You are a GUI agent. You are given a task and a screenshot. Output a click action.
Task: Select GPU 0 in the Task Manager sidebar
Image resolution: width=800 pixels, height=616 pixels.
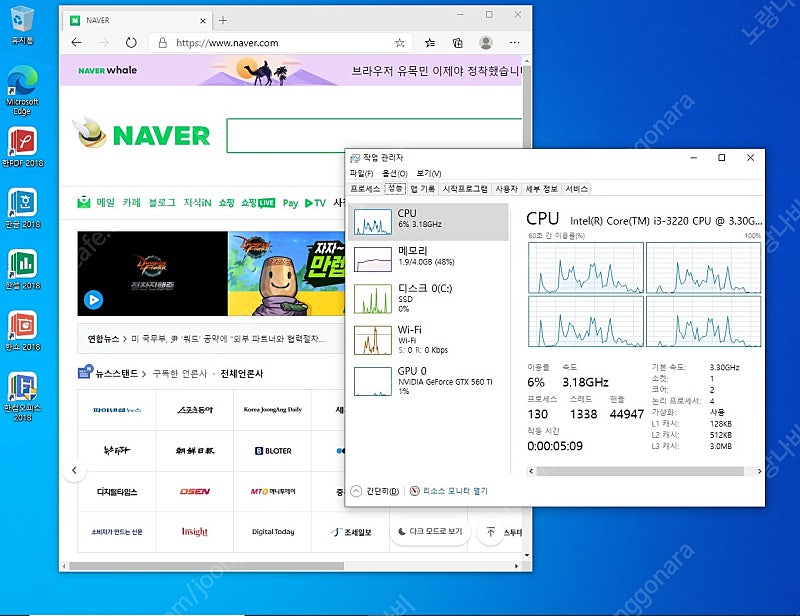click(x=429, y=381)
